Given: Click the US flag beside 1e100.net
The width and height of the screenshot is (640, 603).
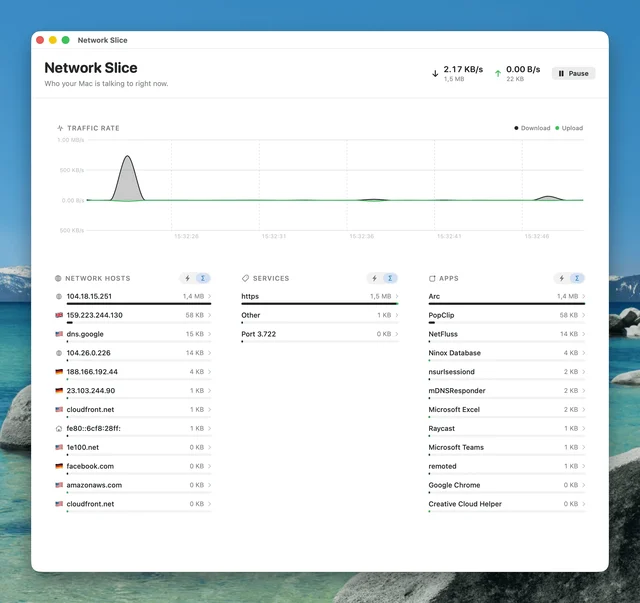Looking at the screenshot, I should tap(59, 447).
